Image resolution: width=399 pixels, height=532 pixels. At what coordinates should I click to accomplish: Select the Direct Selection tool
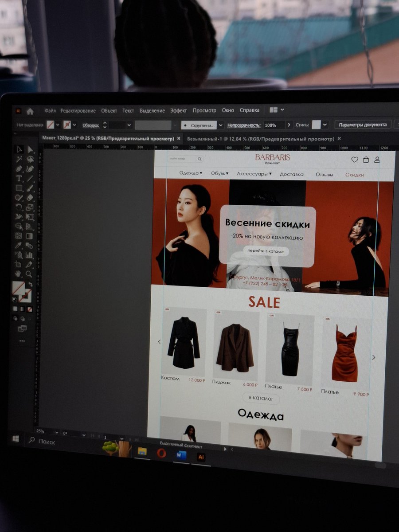(x=30, y=150)
